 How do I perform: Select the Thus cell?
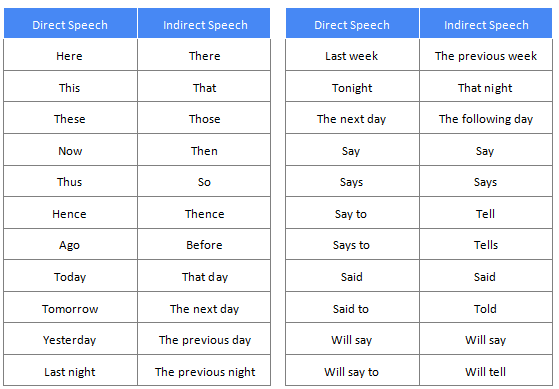pyautogui.click(x=70, y=181)
